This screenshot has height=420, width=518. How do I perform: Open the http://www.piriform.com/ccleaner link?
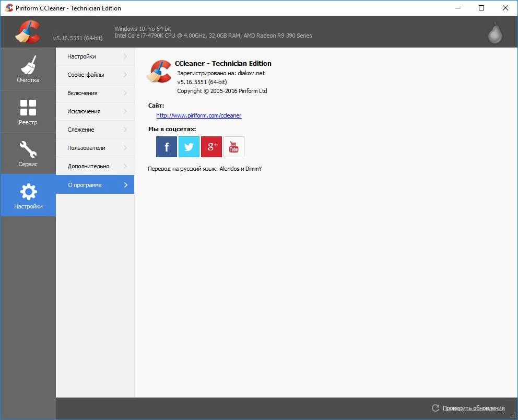(x=199, y=115)
